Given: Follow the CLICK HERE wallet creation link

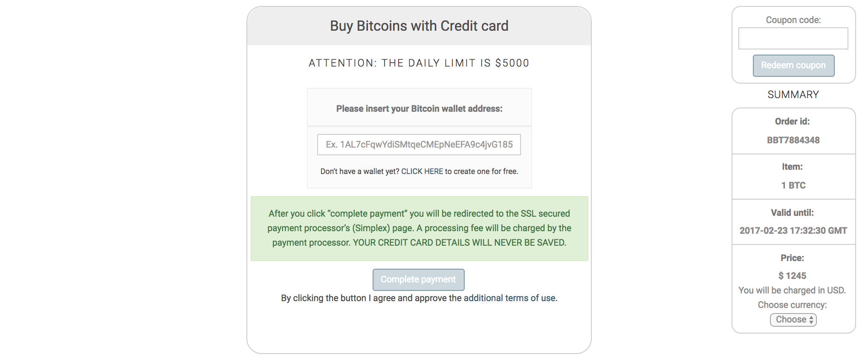Looking at the screenshot, I should tap(422, 171).
